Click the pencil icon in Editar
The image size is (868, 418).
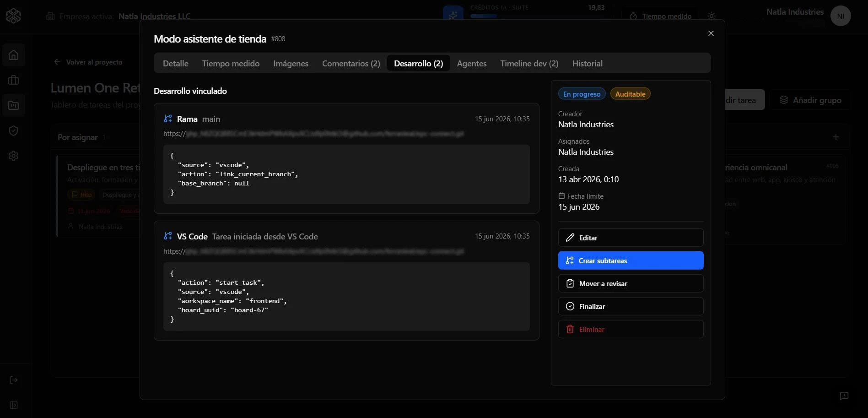pos(570,238)
